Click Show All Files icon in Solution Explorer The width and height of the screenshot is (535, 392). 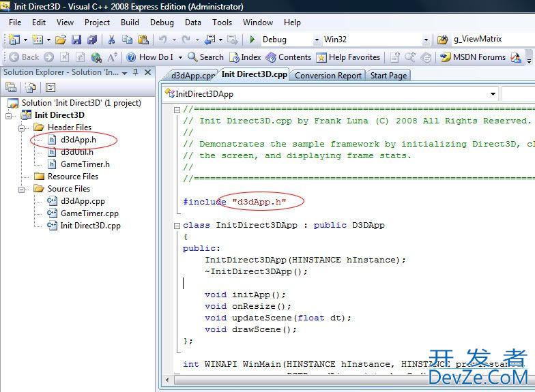tap(31, 88)
